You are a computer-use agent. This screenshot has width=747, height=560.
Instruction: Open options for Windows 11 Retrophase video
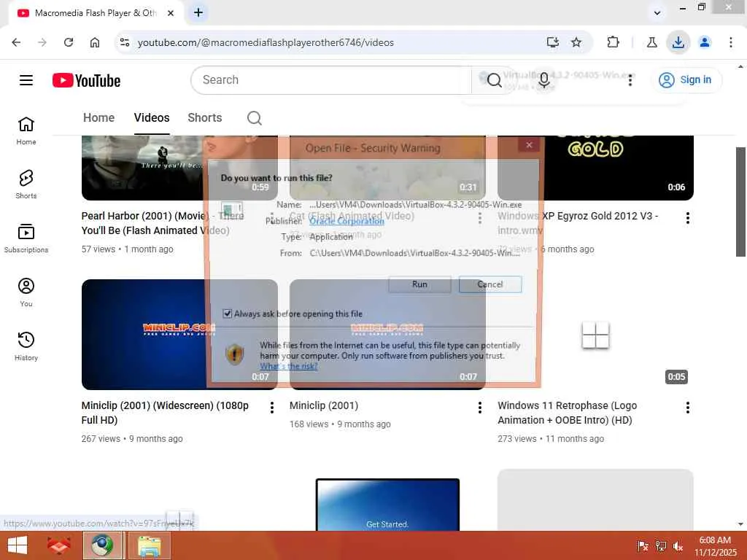[687, 408]
